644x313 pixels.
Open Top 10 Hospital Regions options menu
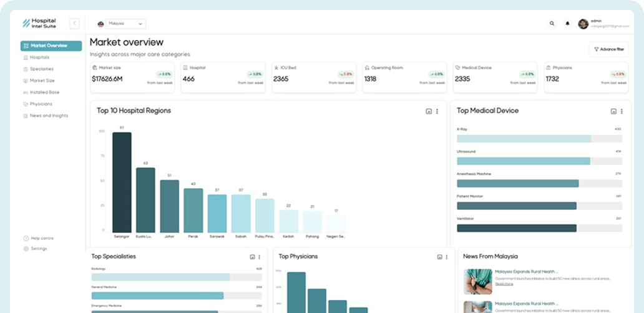coord(437,111)
